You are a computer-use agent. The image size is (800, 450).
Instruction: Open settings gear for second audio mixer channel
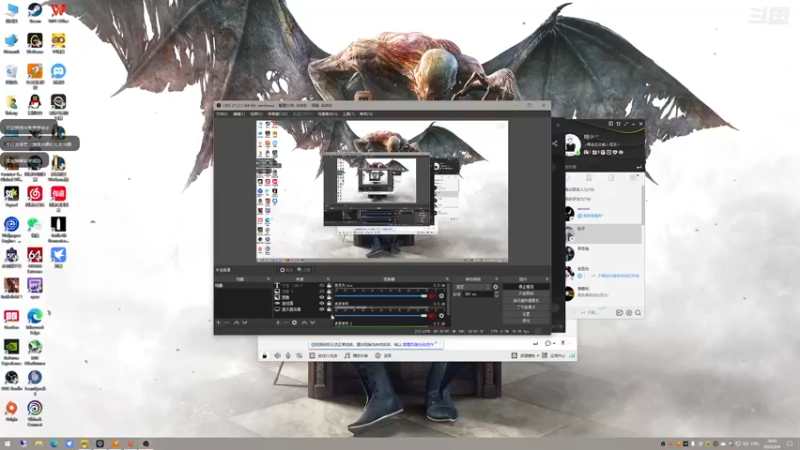coord(441,316)
